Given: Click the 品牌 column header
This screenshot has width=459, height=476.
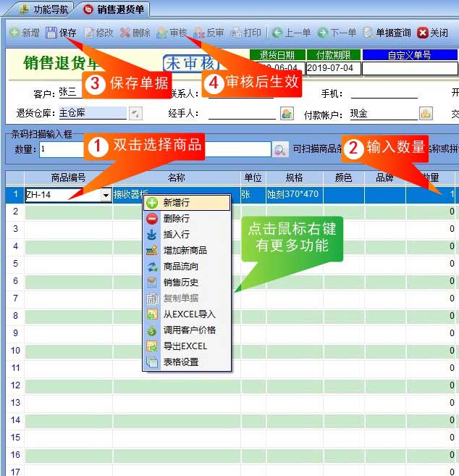Looking at the screenshot, I should (x=384, y=178).
